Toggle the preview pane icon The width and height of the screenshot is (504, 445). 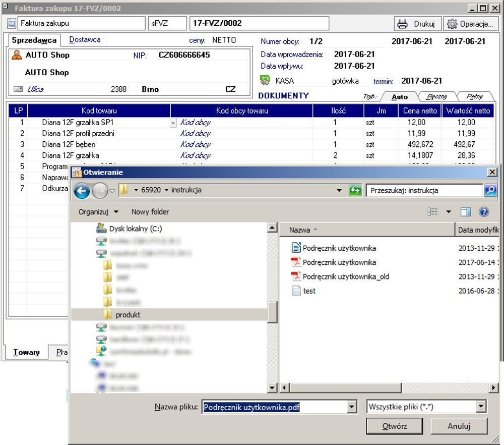[x=466, y=212]
